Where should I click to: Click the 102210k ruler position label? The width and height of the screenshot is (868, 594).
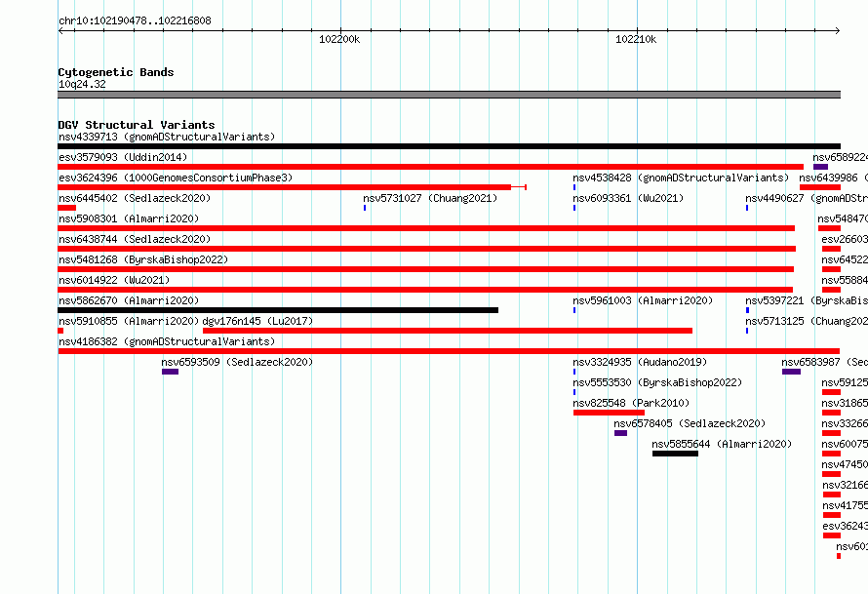tap(636, 39)
